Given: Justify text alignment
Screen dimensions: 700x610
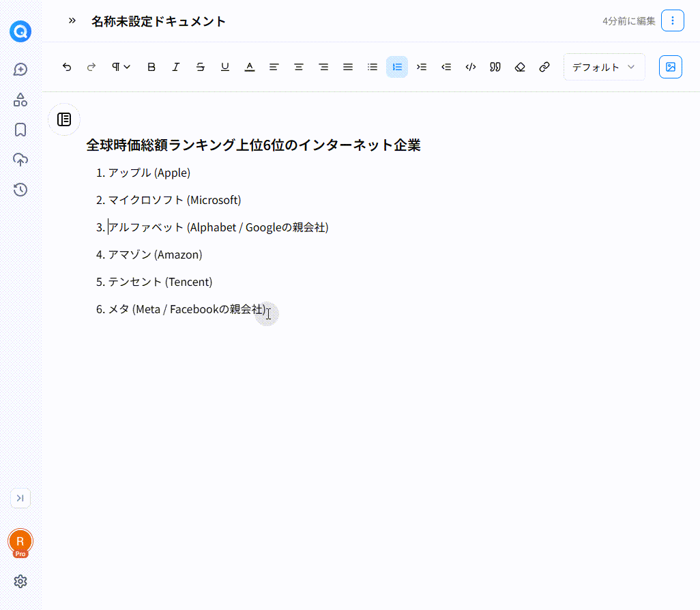Looking at the screenshot, I should [348, 67].
